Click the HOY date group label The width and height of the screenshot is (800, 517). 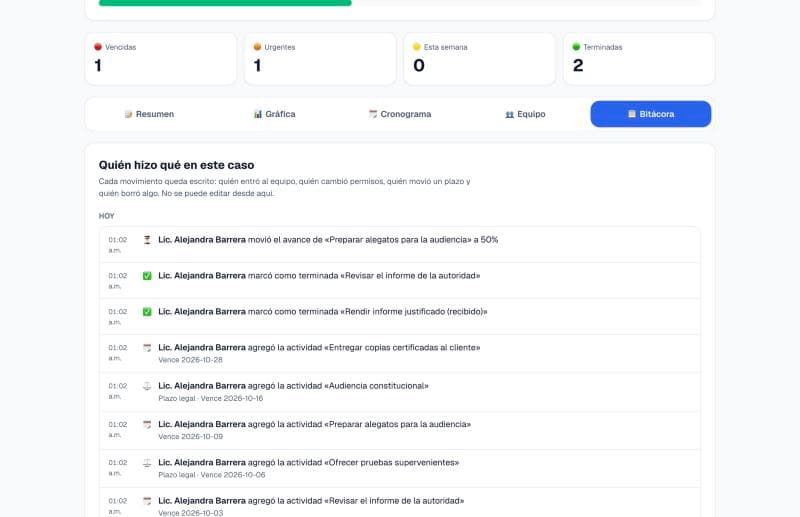click(107, 216)
